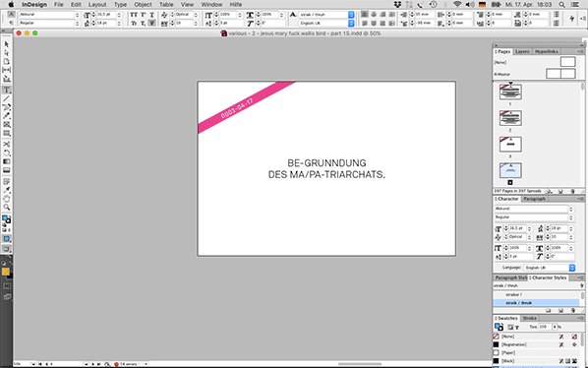Click the Spotlight search icon
This screenshot has height=368, width=588.
pos(561,5)
